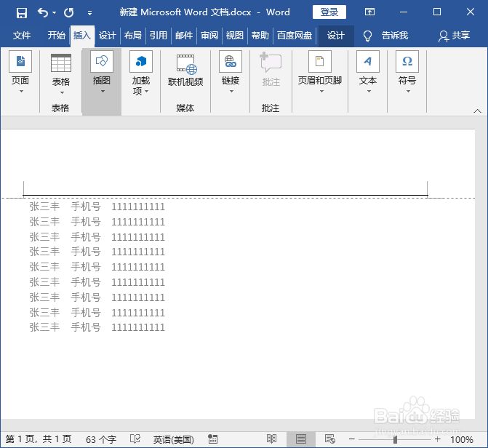Switch to the 百度网盘 tab
Screen dimensions: 488x448
[x=295, y=36]
